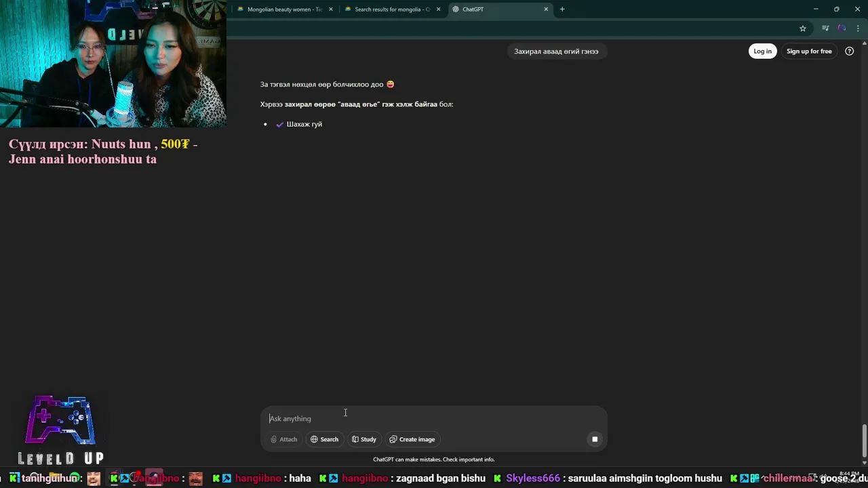The width and height of the screenshot is (868, 488).
Task: Click the user message bubble 'Захирал аваад өгий гэнээ'
Action: pyautogui.click(x=556, y=52)
